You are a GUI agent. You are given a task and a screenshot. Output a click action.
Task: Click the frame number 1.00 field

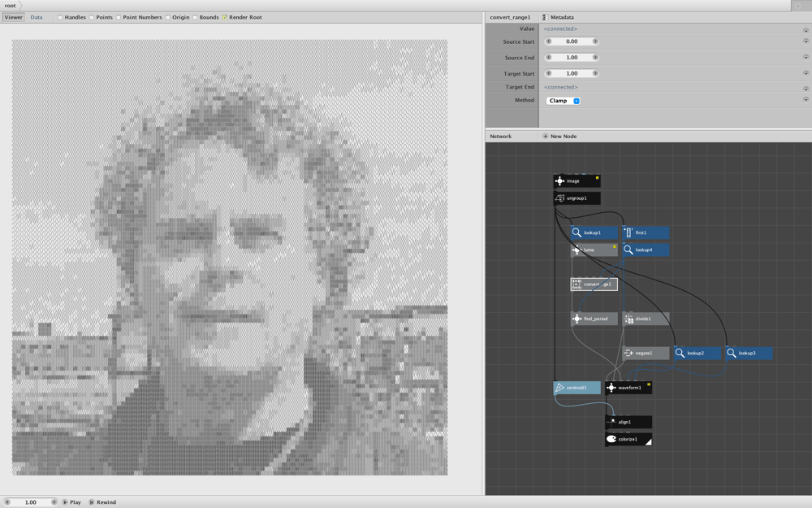pyautogui.click(x=31, y=502)
